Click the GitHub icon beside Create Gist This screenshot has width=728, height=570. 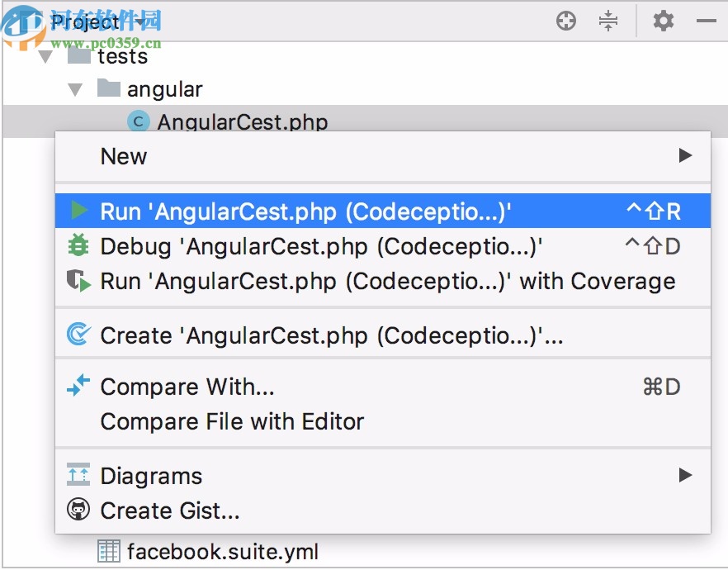pos(79,511)
